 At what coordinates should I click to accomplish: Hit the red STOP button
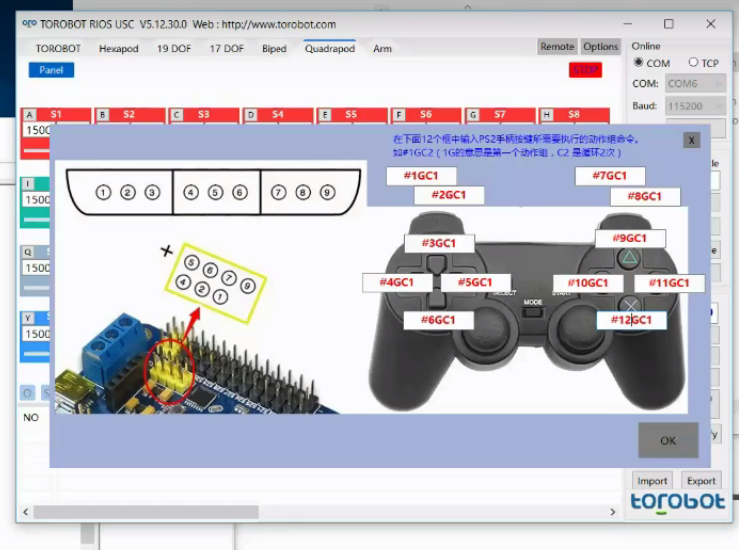pos(585,70)
